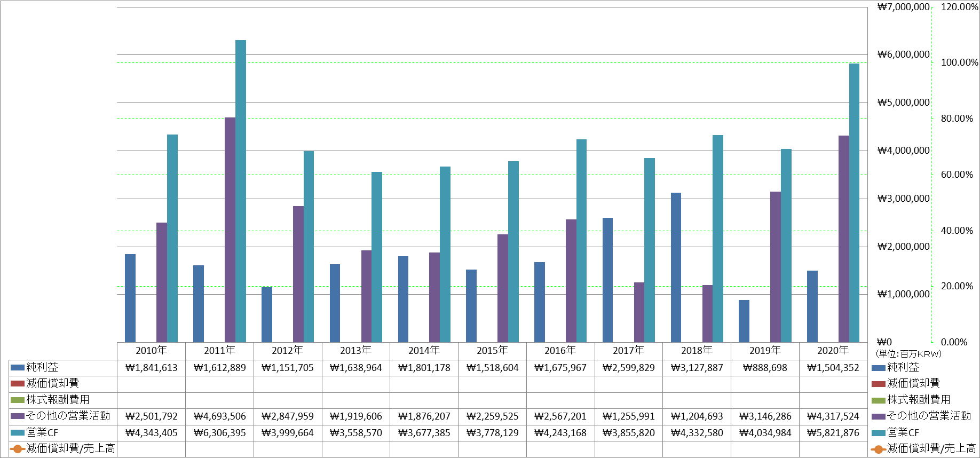Click the 2019年 純利益 bar

pos(744,321)
